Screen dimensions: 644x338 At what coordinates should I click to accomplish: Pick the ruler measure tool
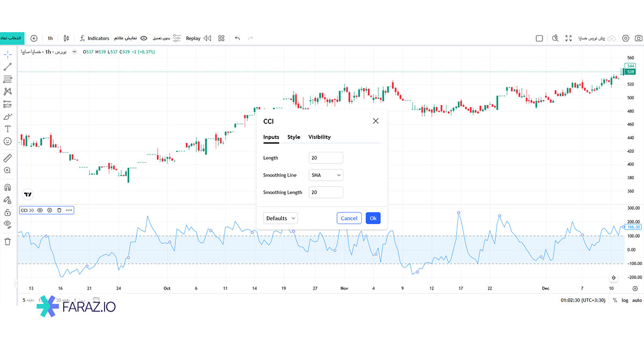click(8, 158)
